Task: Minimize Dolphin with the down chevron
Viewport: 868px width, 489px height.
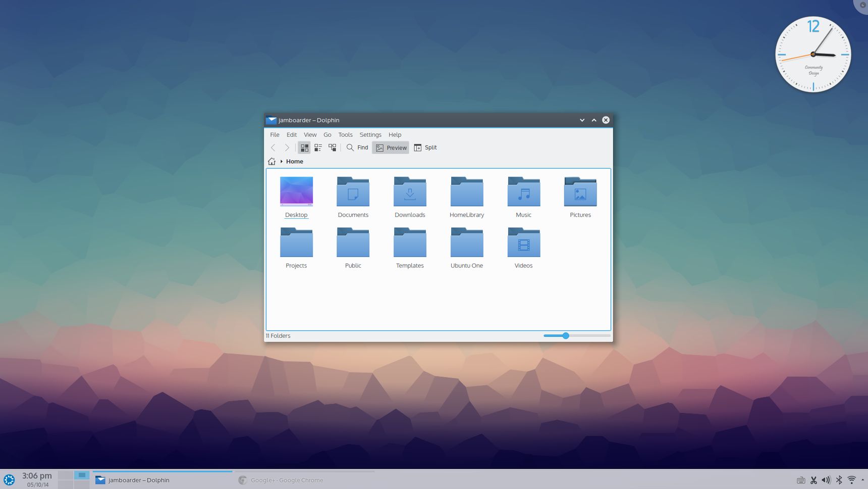Action: click(582, 120)
